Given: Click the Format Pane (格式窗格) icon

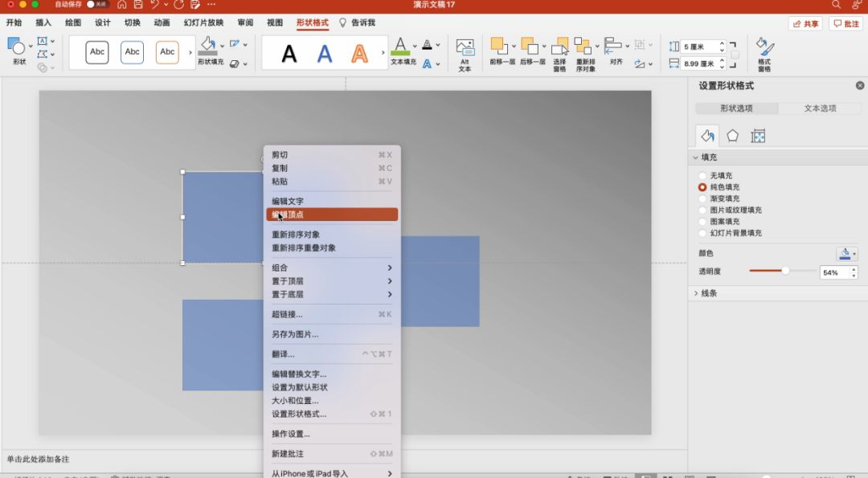Looking at the screenshot, I should (x=765, y=47).
